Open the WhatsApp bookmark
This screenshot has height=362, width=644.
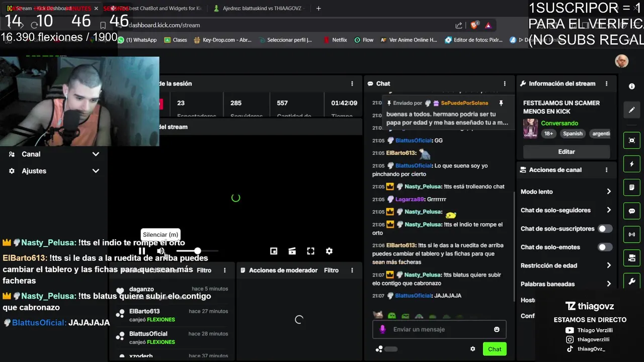137,40
